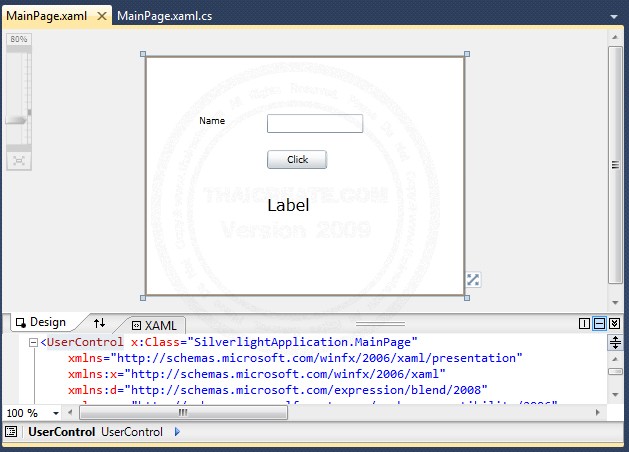Viewport: 629px width, 452px height.
Task: Open the active files dropdown arrow
Action: (x=614, y=17)
